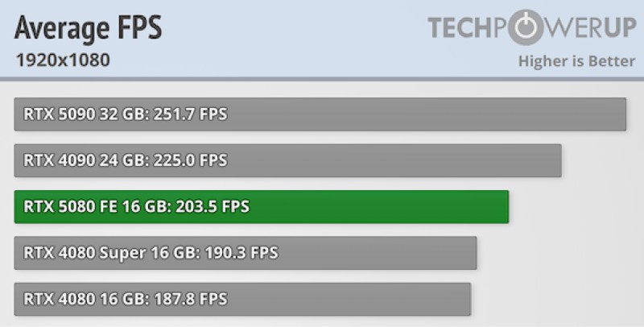Click the 251.7 FPS value label
This screenshot has height=327, width=644.
click(x=190, y=114)
